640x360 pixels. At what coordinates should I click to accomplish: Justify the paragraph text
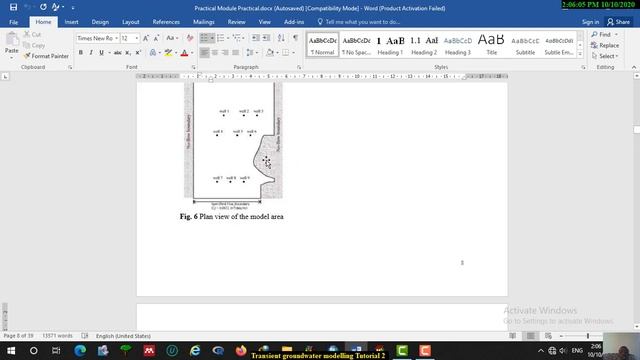(236, 52)
